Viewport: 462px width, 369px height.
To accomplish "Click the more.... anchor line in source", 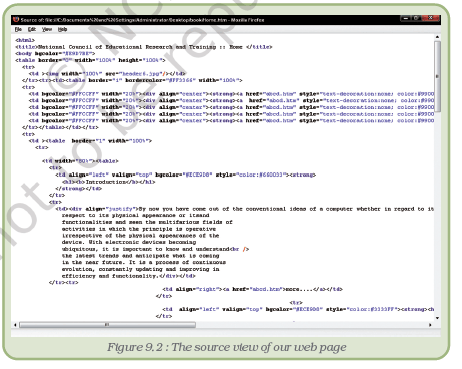I will pos(252,289).
